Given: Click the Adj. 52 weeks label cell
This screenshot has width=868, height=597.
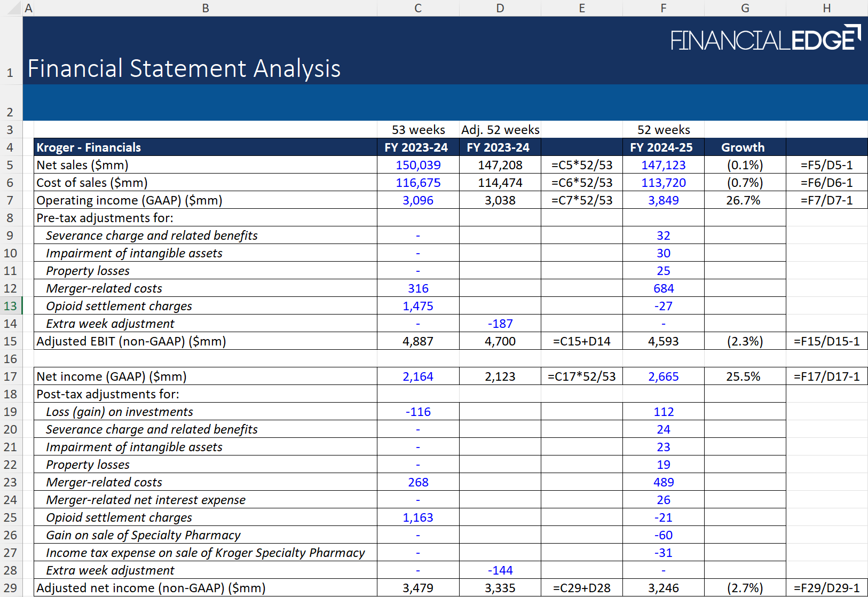Looking at the screenshot, I should (x=500, y=130).
